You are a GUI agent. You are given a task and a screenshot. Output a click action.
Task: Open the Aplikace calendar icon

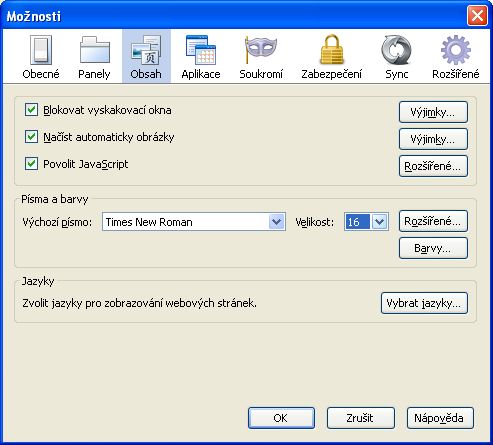(201, 50)
